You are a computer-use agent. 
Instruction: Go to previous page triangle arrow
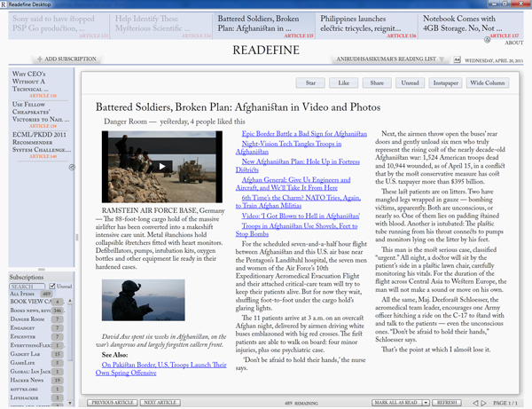[x=475, y=403]
